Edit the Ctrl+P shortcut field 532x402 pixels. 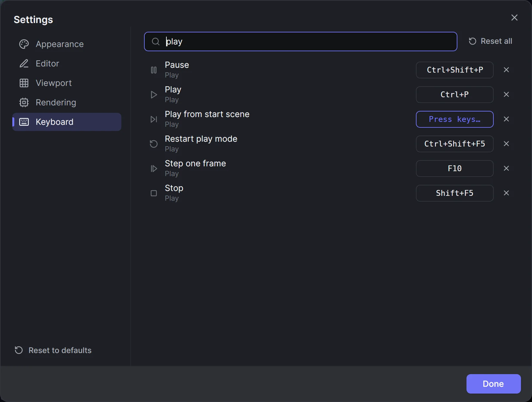click(x=454, y=95)
